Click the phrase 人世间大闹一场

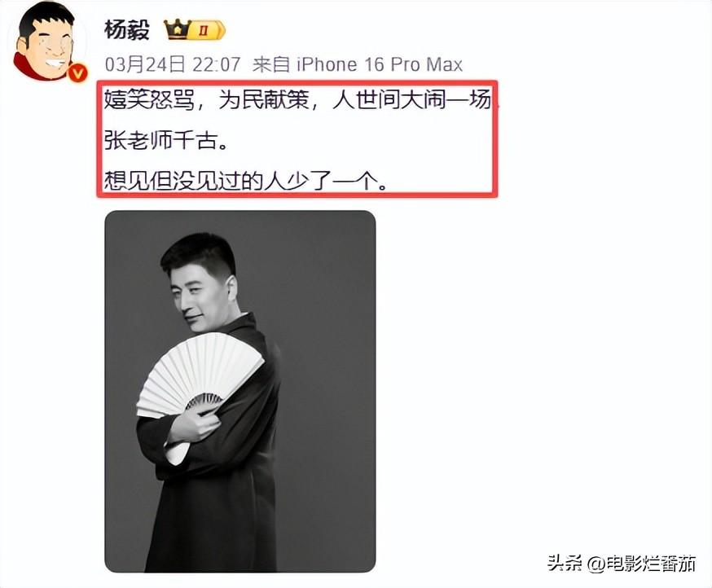(x=412, y=100)
